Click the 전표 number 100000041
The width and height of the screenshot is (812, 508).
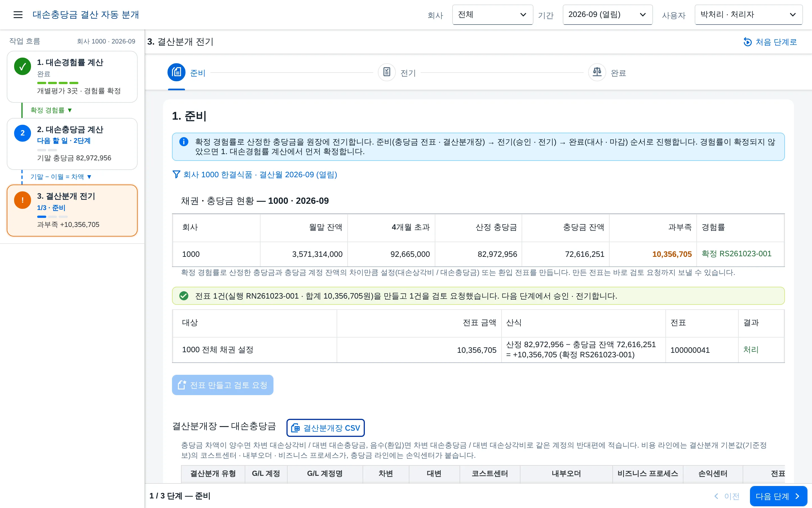690,350
